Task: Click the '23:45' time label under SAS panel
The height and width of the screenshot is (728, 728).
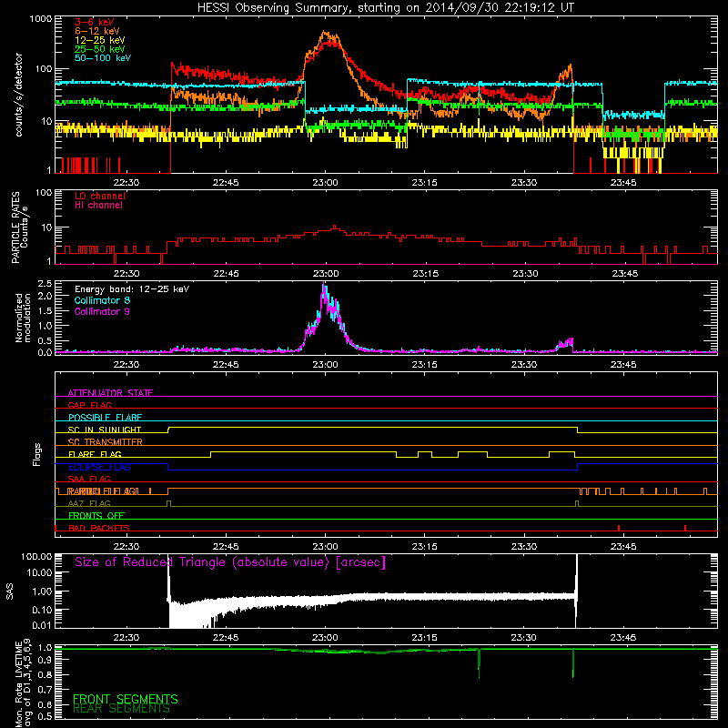Action: (623, 638)
